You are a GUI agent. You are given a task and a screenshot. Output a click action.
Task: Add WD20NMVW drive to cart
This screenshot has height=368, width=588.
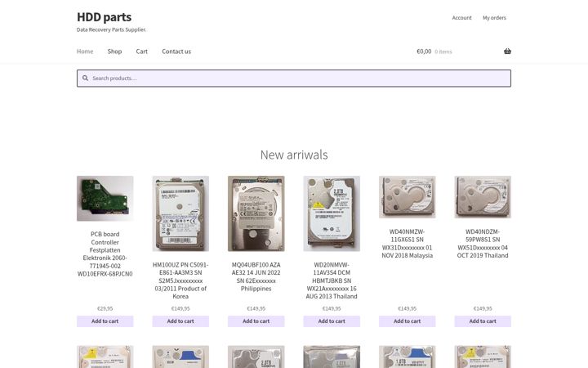tap(332, 321)
